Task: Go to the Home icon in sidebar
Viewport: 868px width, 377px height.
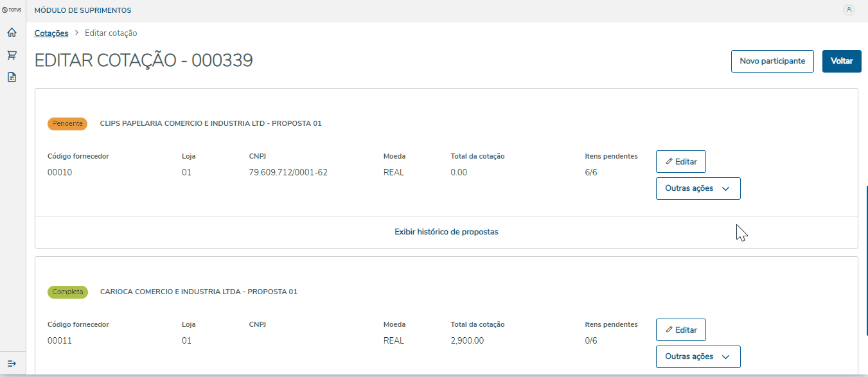Action: (x=12, y=33)
